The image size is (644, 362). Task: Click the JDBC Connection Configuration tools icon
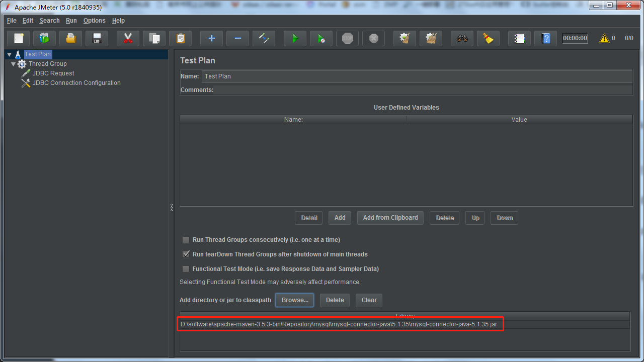(x=26, y=83)
